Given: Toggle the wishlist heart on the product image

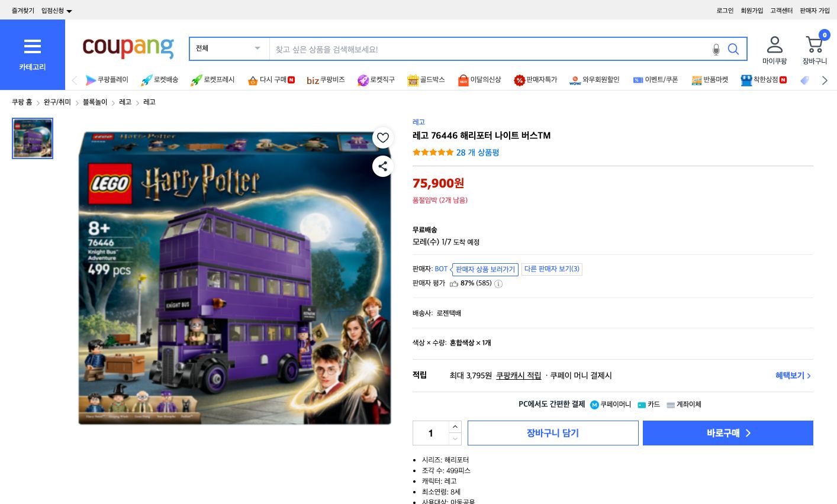Looking at the screenshot, I should pyautogui.click(x=382, y=137).
